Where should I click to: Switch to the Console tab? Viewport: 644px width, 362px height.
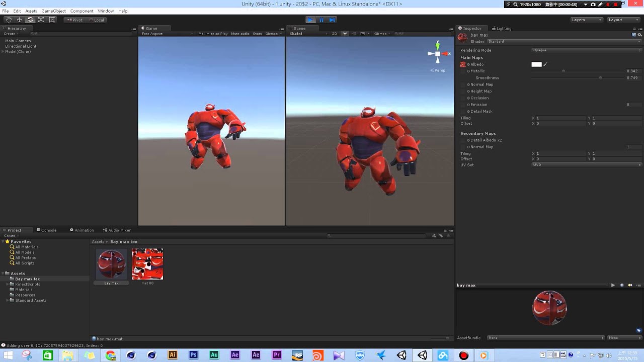[x=46, y=230]
